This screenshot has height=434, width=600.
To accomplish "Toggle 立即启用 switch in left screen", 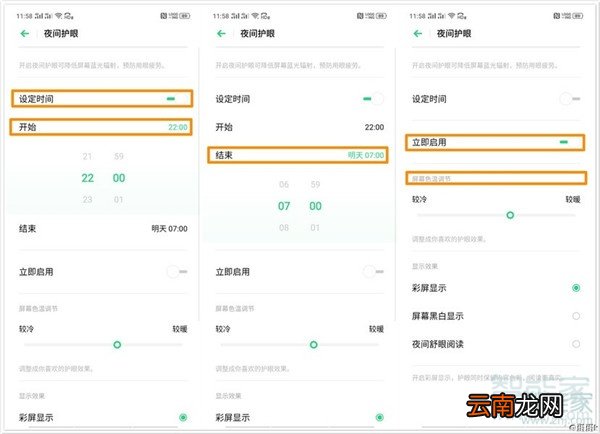I will [177, 272].
